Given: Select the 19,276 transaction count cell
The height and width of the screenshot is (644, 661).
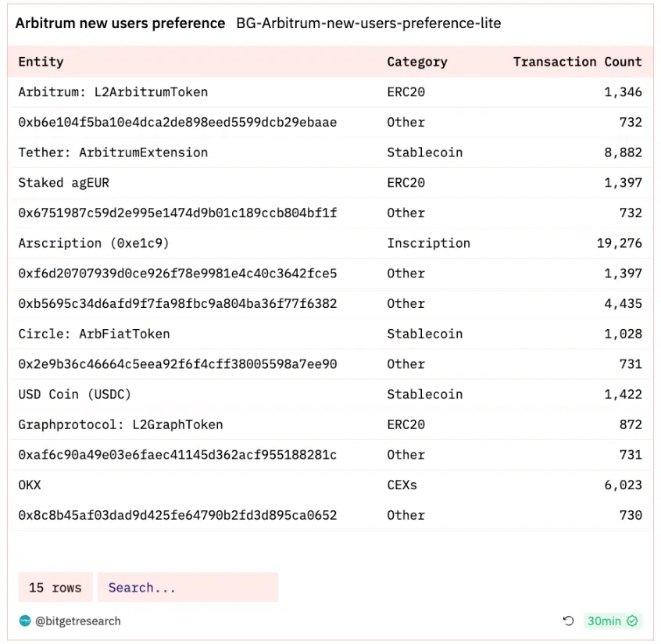Looking at the screenshot, I should click(x=619, y=243).
